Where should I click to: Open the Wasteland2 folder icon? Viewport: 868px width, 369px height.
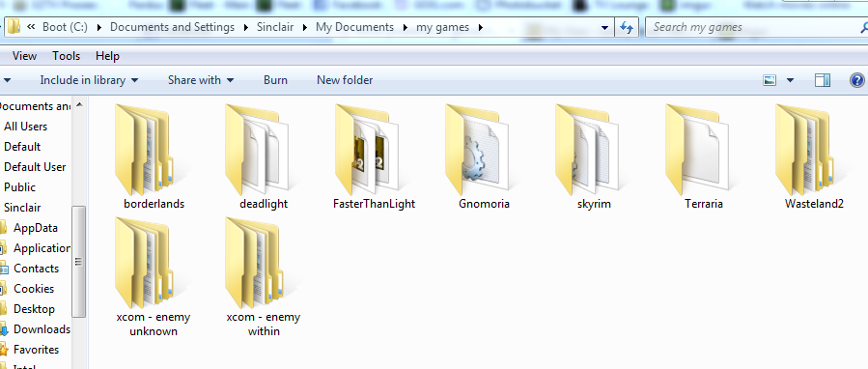(806, 150)
